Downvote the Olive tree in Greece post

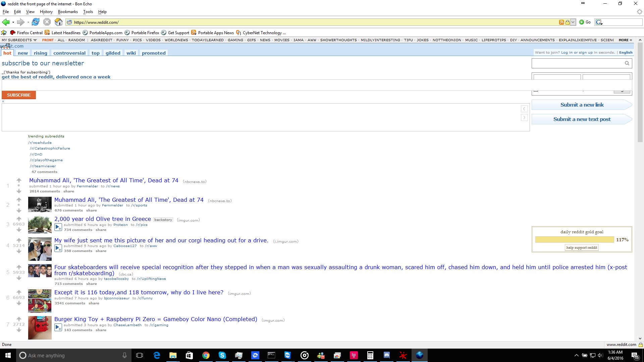tap(19, 230)
